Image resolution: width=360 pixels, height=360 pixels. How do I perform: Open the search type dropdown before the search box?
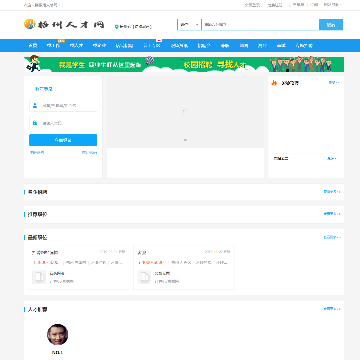pyautogui.click(x=189, y=25)
